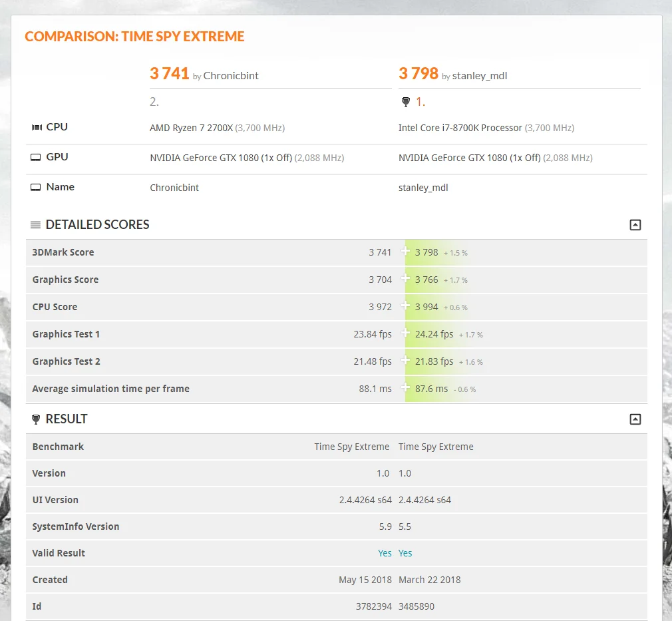The image size is (672, 621).
Task: Open the 3 741 score result
Action: pos(169,73)
